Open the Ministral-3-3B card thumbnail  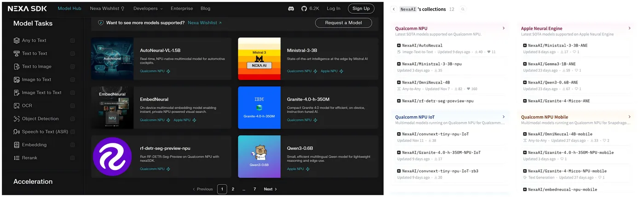coord(259,58)
